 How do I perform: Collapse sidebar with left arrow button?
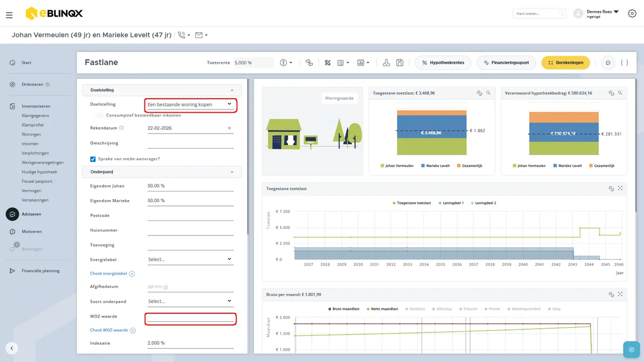tap(12, 348)
